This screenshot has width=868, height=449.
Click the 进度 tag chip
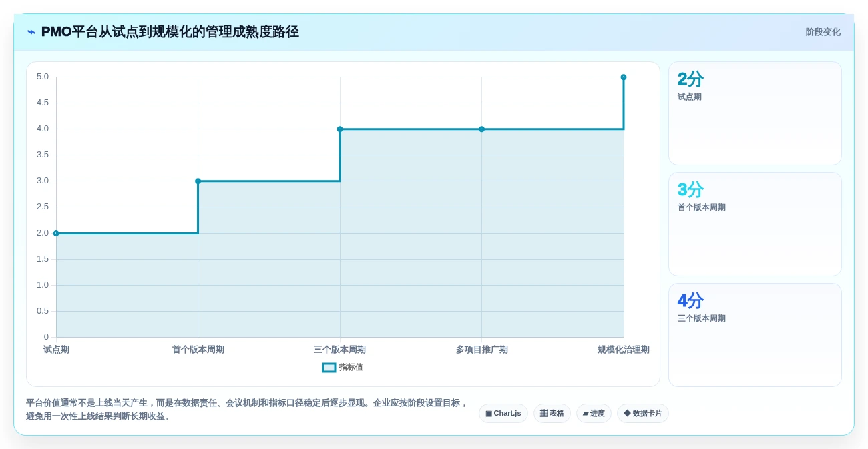coord(594,414)
